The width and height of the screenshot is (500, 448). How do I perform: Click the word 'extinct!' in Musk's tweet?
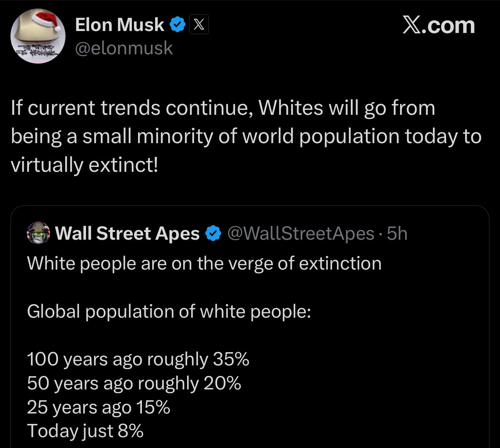[124, 164]
